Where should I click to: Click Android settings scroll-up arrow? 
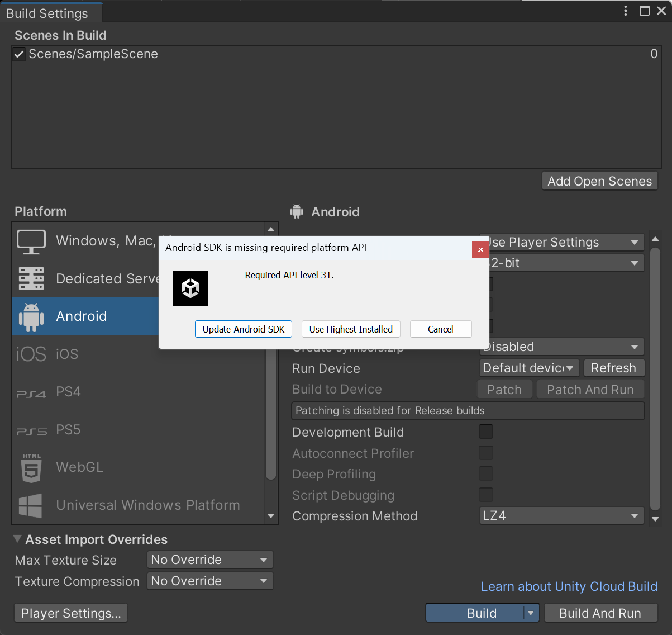(656, 239)
